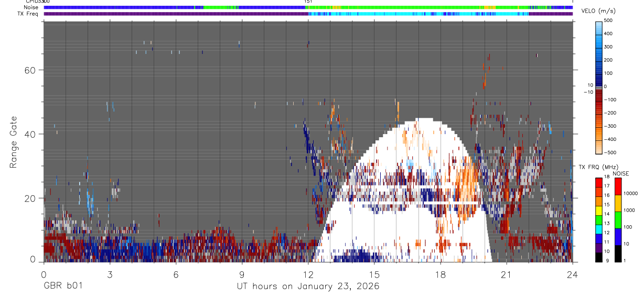Click the -300 tick on velocity scale
This screenshot has height=297, width=644.
(x=611, y=126)
